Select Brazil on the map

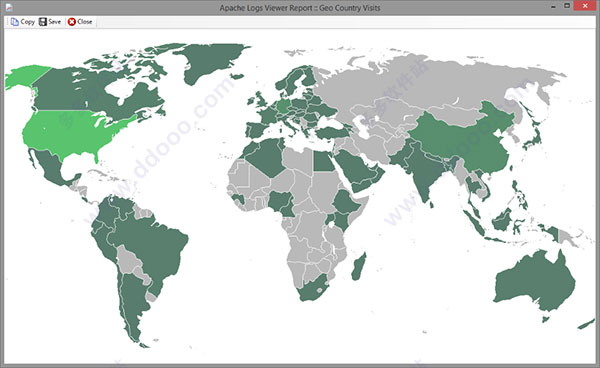pos(153,245)
